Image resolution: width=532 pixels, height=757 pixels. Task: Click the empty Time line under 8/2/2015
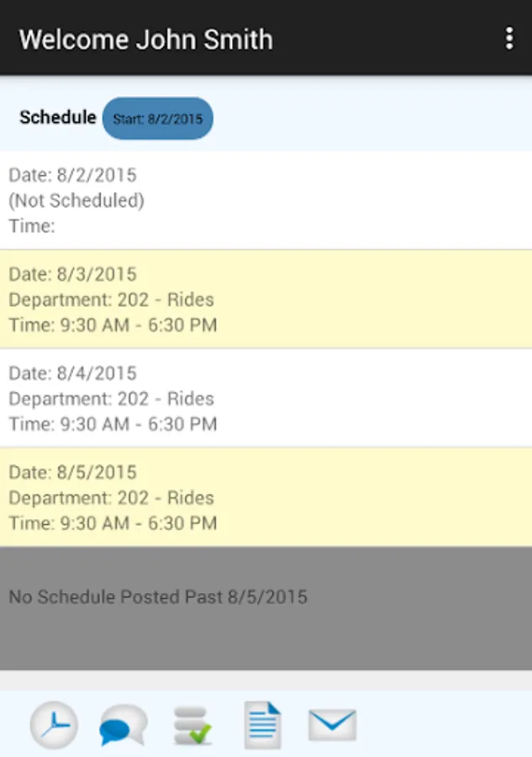pyautogui.click(x=32, y=225)
